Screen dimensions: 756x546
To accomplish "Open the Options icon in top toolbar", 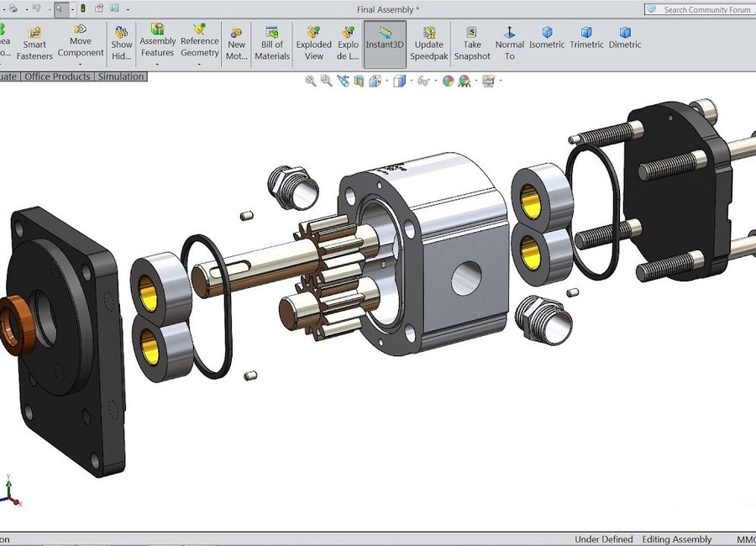I will [x=114, y=8].
